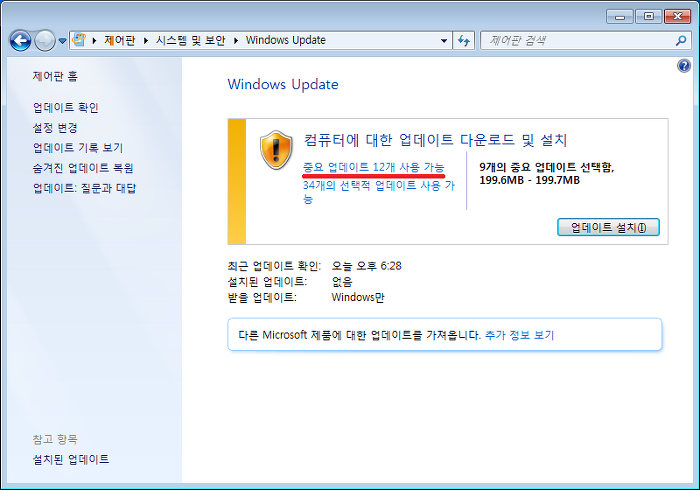The width and height of the screenshot is (700, 490).
Task: Open 설치된 업데이트 at sidebar bottom
Action: [x=71, y=459]
